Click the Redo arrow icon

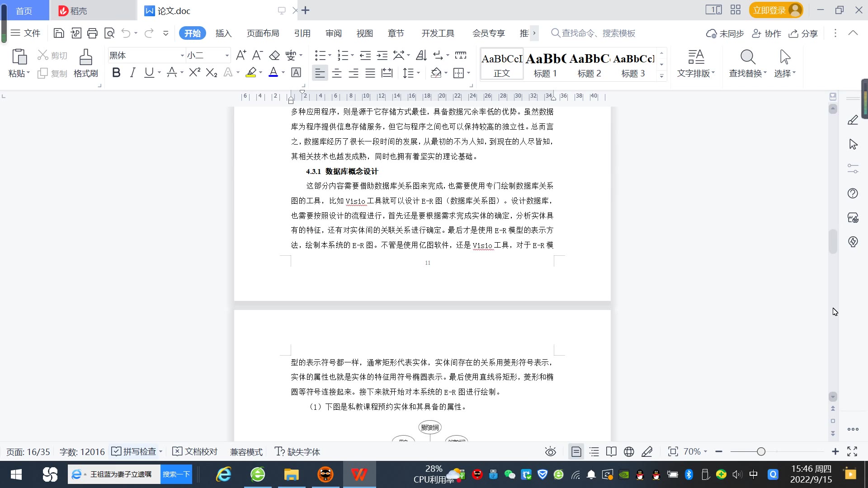click(149, 33)
